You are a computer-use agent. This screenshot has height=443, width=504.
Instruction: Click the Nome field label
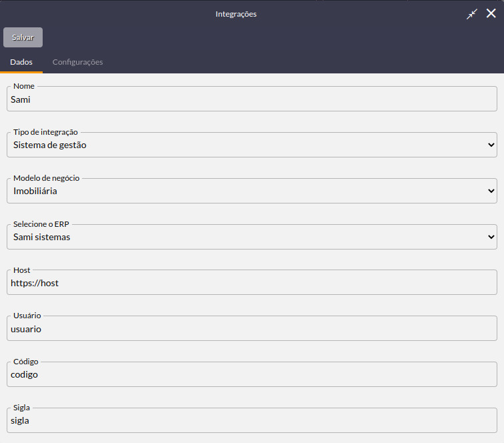(x=24, y=86)
